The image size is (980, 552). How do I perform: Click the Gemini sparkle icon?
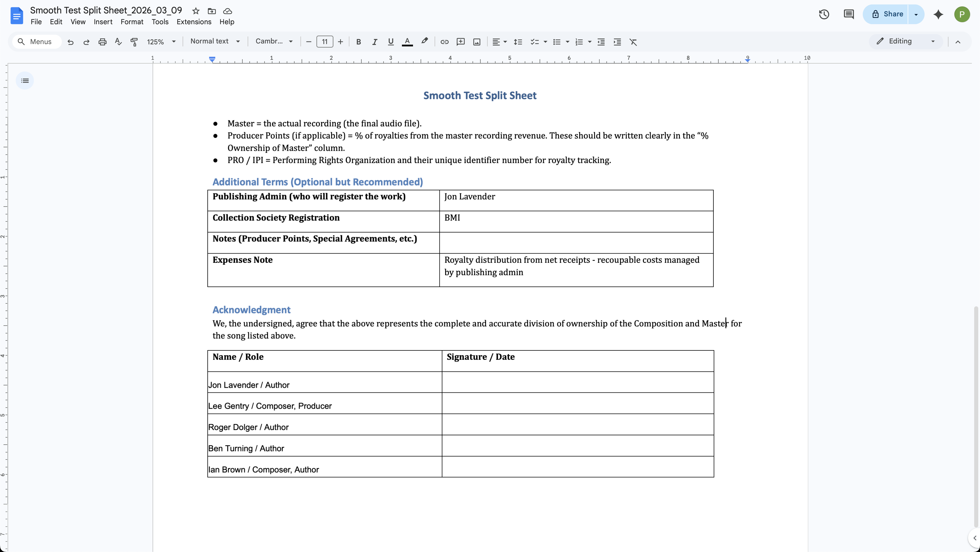[x=938, y=15]
